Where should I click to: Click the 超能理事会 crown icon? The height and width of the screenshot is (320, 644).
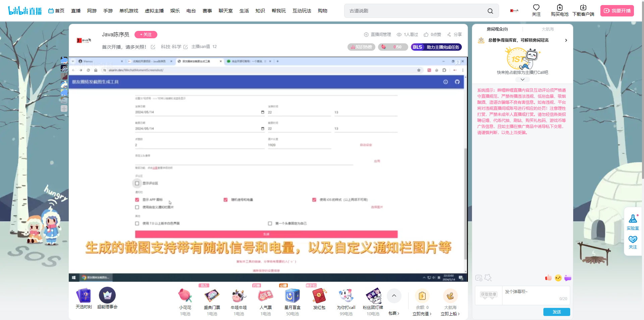[107, 295]
